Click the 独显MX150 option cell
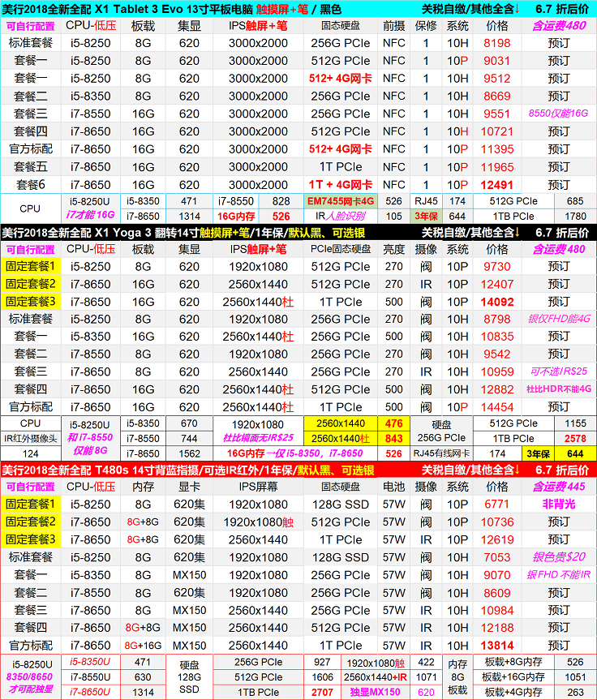The width and height of the screenshot is (597, 700). [x=375, y=692]
